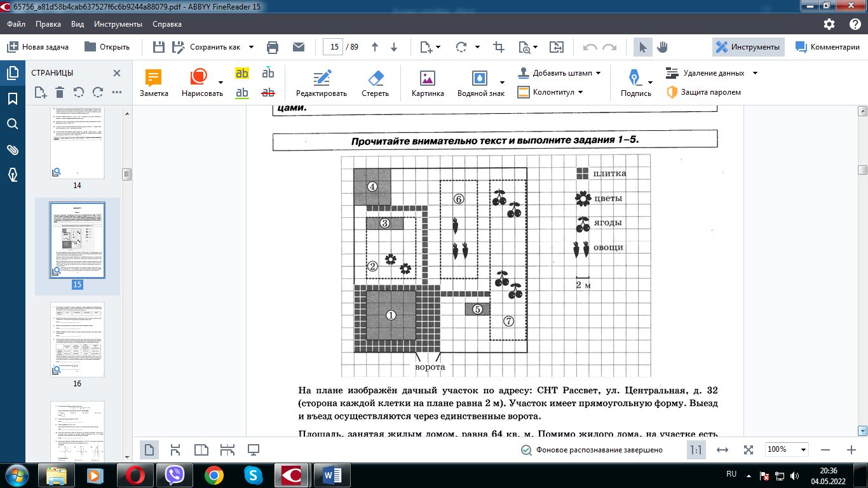
Task: Rotate page right in Pages panel
Action: [98, 92]
